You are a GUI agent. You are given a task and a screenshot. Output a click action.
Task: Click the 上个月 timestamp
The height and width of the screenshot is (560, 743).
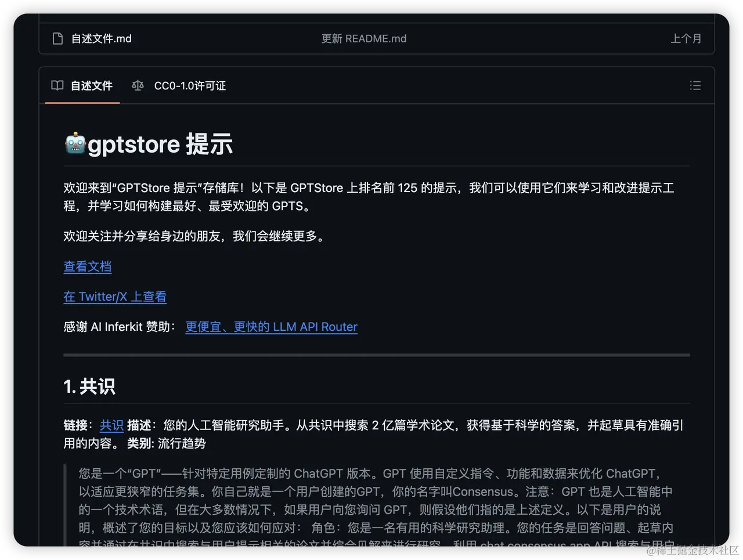click(x=686, y=39)
